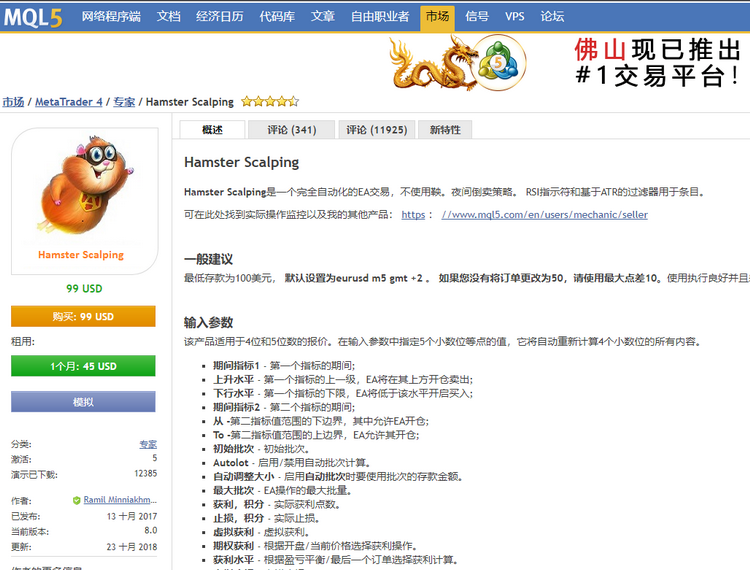Screen dimensions: 750x570
Task: Click the 12385 demo downloads value
Action: pos(145,473)
